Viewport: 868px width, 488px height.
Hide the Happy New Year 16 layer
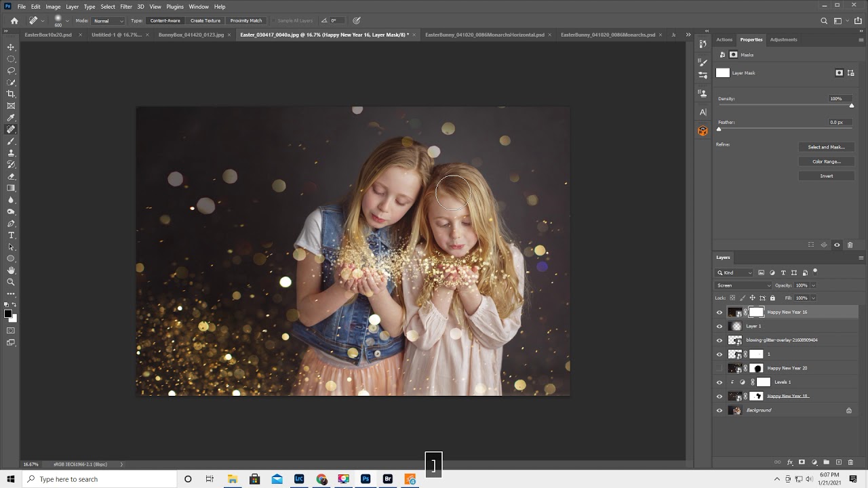pyautogui.click(x=719, y=312)
